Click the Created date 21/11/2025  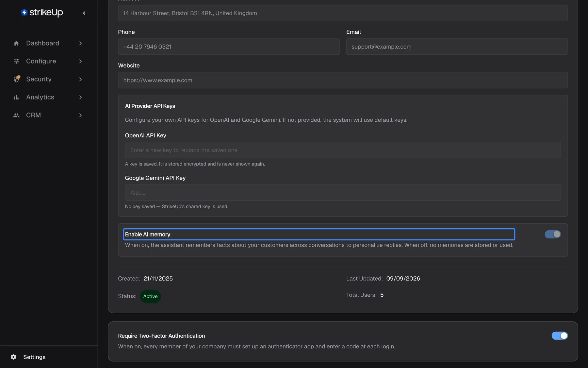coord(158,278)
